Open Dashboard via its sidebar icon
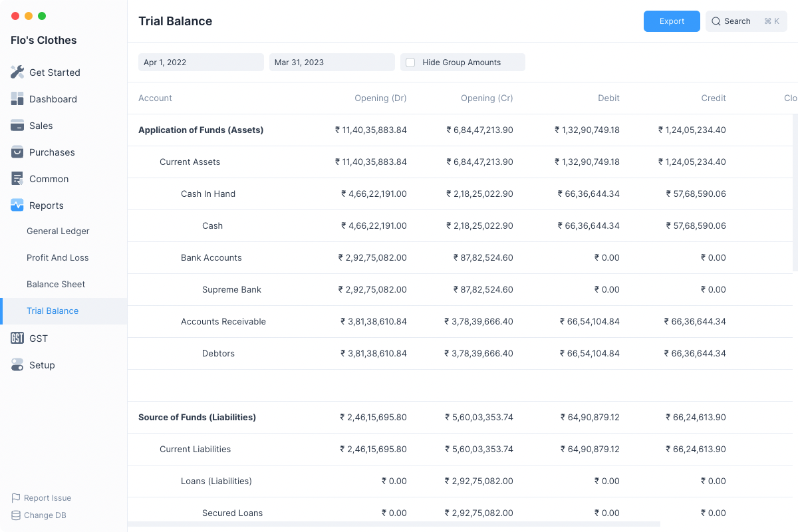 click(17, 99)
